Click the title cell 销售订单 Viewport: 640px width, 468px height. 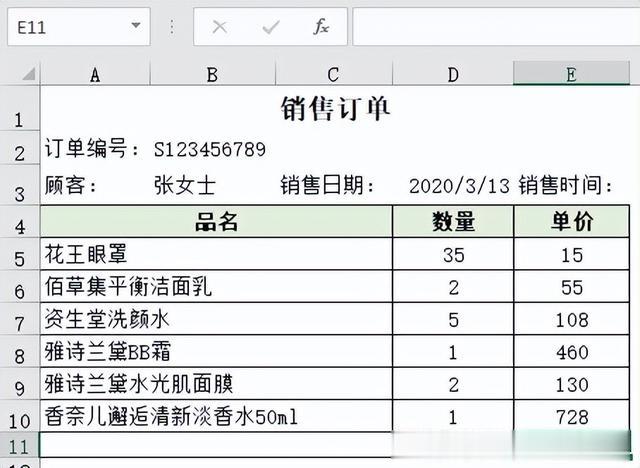pyautogui.click(x=335, y=108)
